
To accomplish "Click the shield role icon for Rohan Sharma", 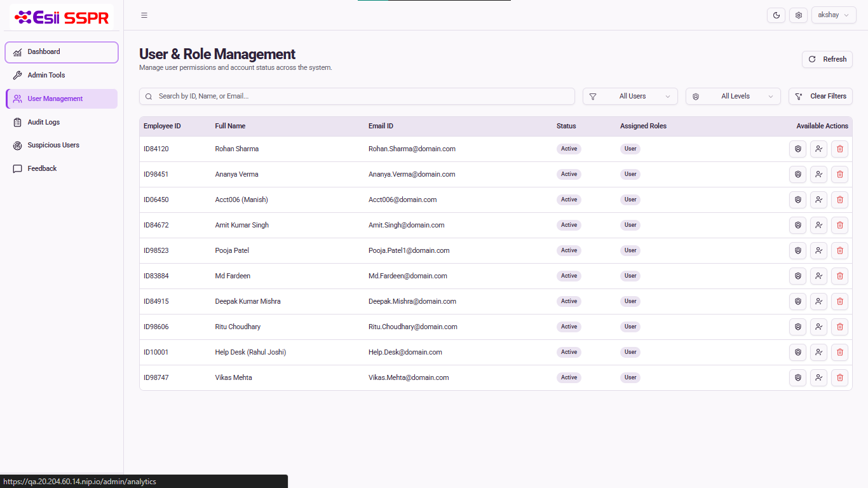I will (x=797, y=149).
